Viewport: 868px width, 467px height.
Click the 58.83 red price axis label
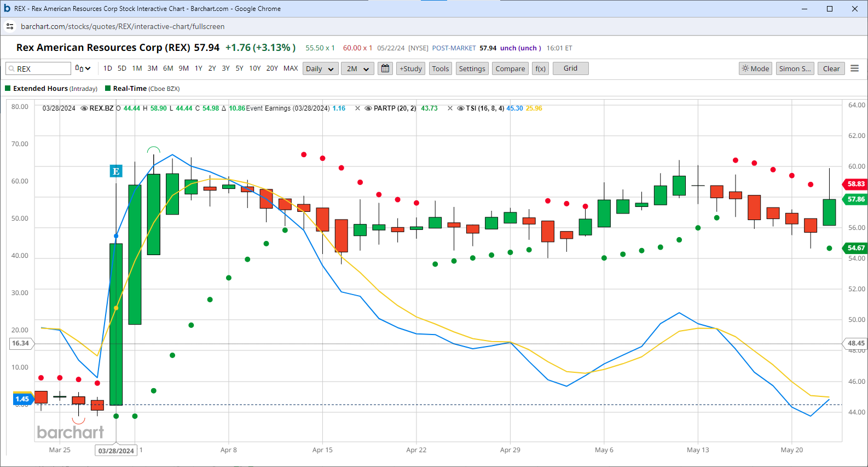point(855,184)
